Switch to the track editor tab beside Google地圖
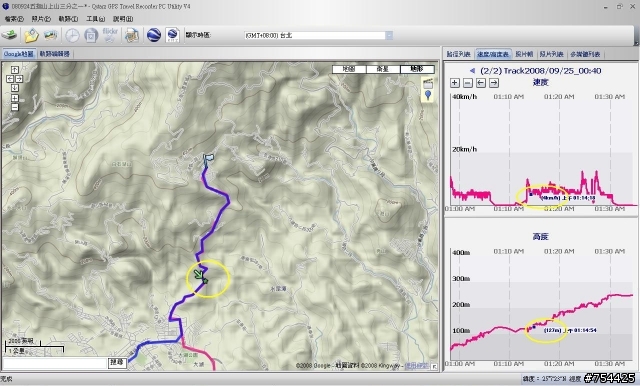 pyautogui.click(x=55, y=54)
